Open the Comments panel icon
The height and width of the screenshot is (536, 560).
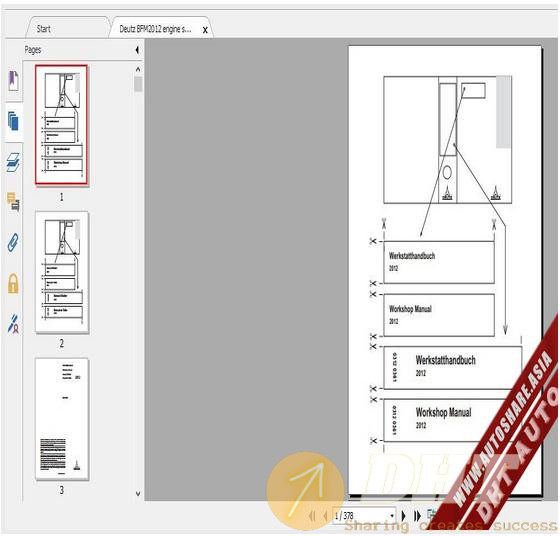tap(13, 202)
